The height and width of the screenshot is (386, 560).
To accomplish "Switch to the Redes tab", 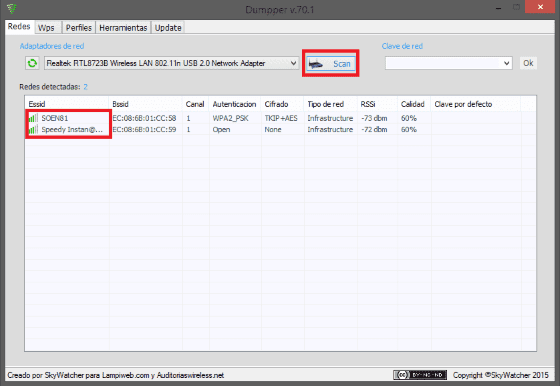I will (19, 27).
